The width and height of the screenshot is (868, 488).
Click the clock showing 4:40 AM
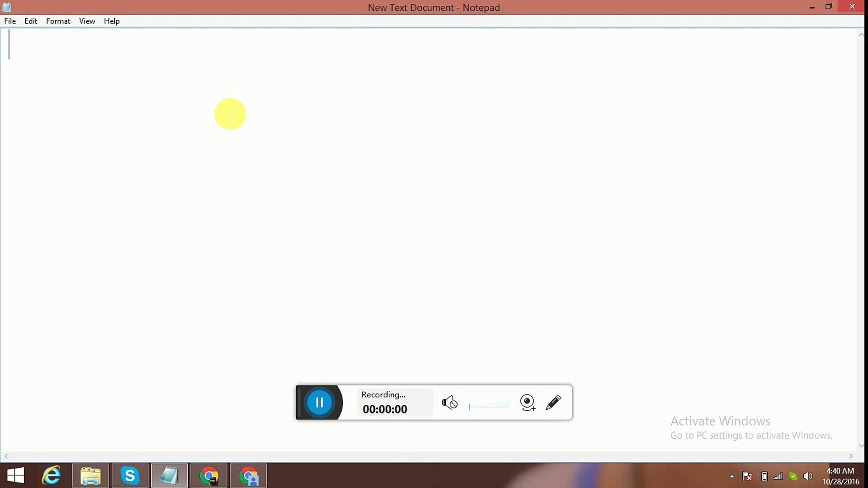[840, 476]
